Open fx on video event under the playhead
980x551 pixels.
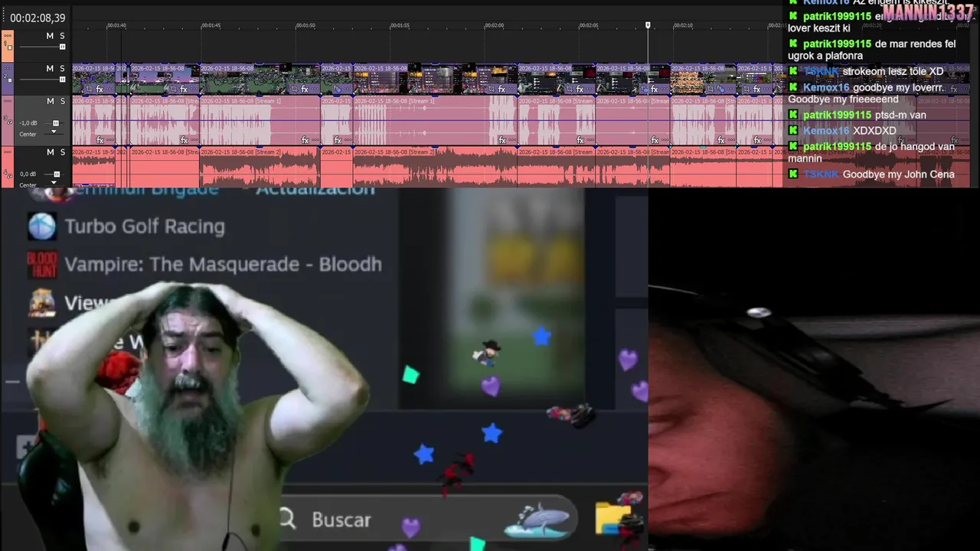click(x=655, y=90)
